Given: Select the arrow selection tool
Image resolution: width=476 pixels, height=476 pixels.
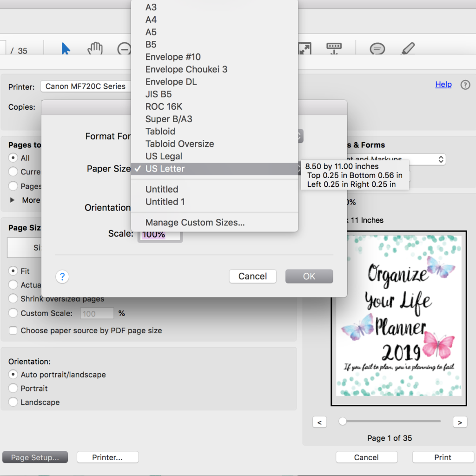Looking at the screenshot, I should click(x=65, y=48).
